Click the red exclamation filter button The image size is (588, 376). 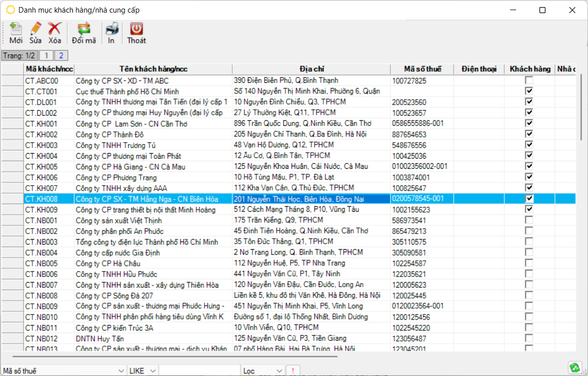coord(293,371)
